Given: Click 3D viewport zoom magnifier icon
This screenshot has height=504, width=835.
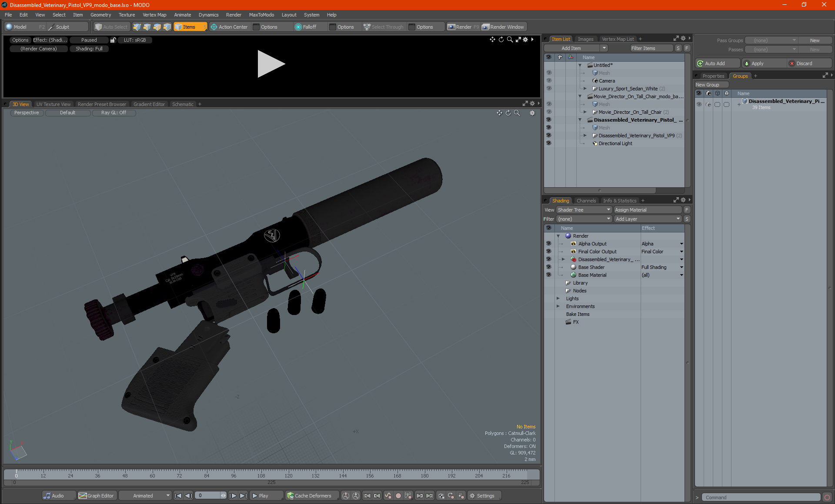Looking at the screenshot, I should pyautogui.click(x=517, y=113).
